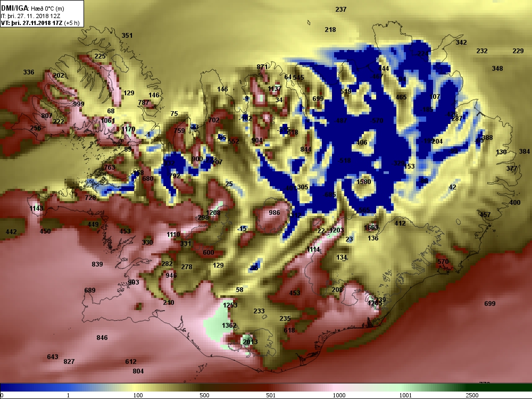Click the '501' label on the color scale
Viewport: 532px width, 399px height.
(x=271, y=395)
